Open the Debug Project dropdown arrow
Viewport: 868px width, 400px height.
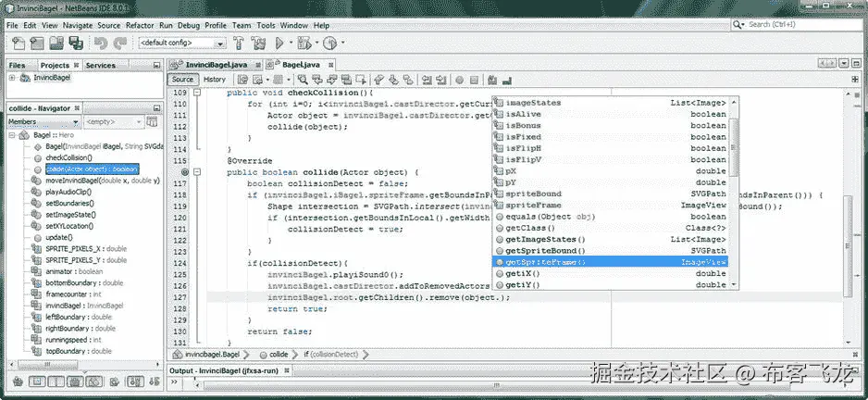[316, 44]
